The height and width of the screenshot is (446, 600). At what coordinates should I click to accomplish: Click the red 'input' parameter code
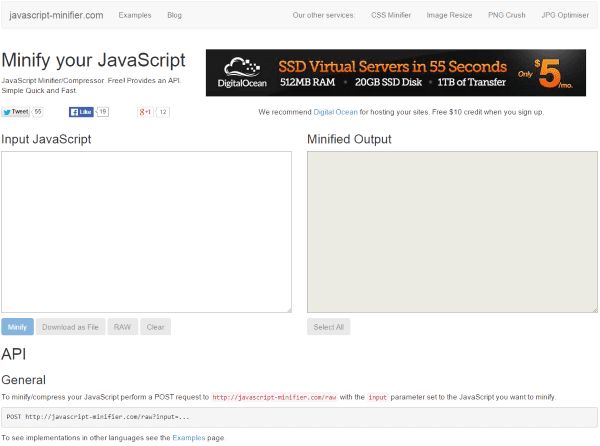click(377, 397)
